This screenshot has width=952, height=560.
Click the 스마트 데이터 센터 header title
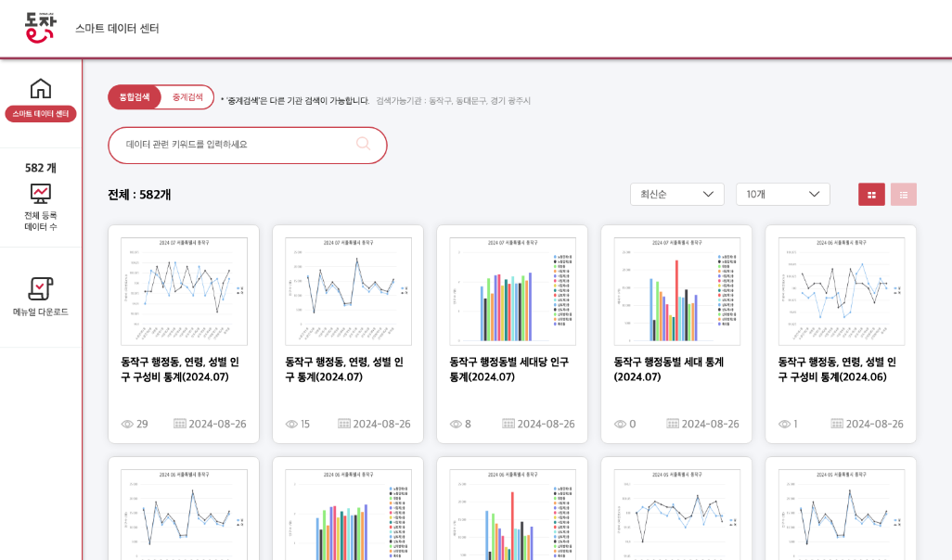click(x=117, y=29)
